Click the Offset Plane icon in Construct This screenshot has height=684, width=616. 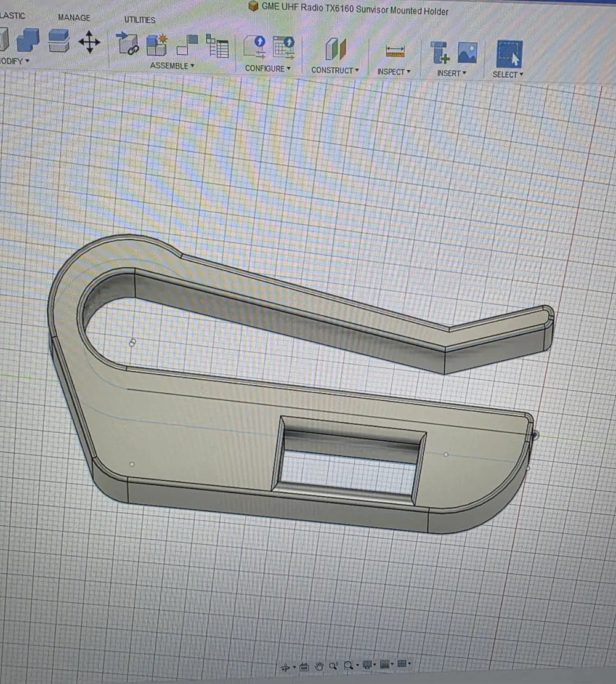pyautogui.click(x=336, y=49)
